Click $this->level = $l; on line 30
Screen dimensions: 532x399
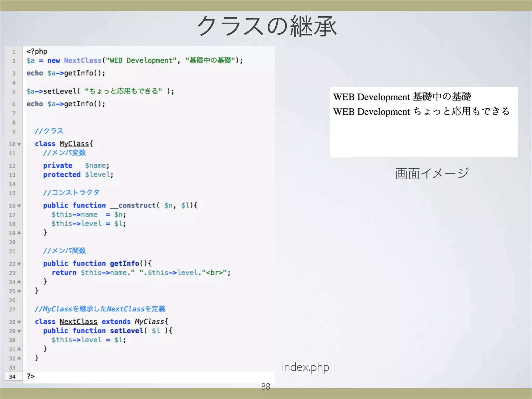[x=89, y=340]
